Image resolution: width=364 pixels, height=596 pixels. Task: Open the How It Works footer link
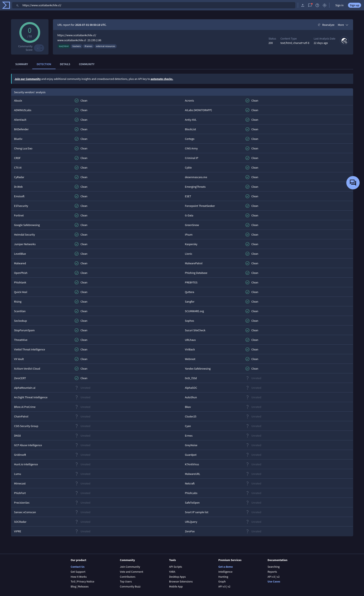(x=79, y=577)
